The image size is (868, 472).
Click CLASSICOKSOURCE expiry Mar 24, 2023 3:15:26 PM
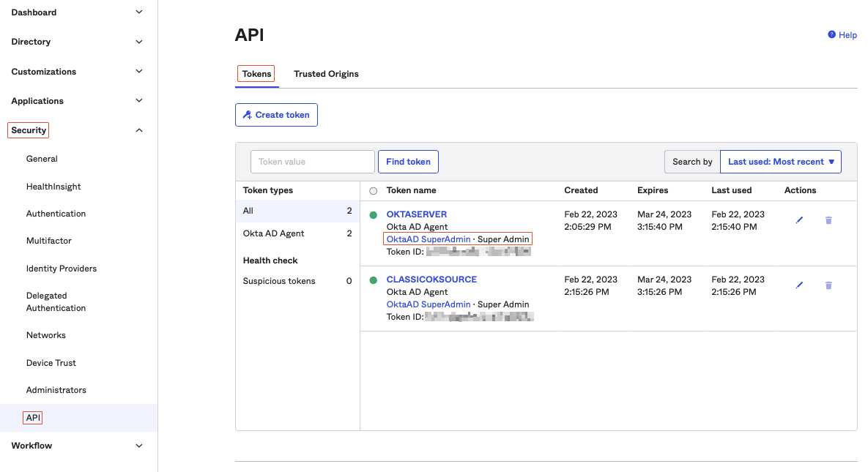click(x=664, y=285)
